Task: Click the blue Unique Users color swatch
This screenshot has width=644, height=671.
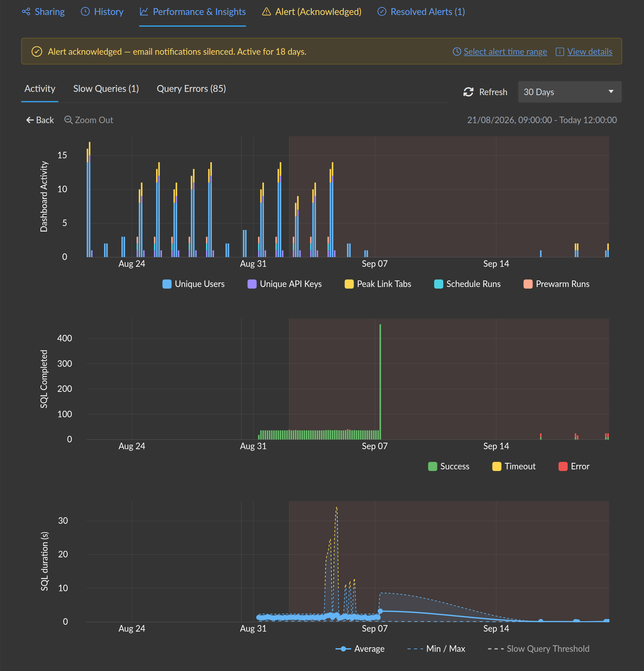Action: coord(167,284)
